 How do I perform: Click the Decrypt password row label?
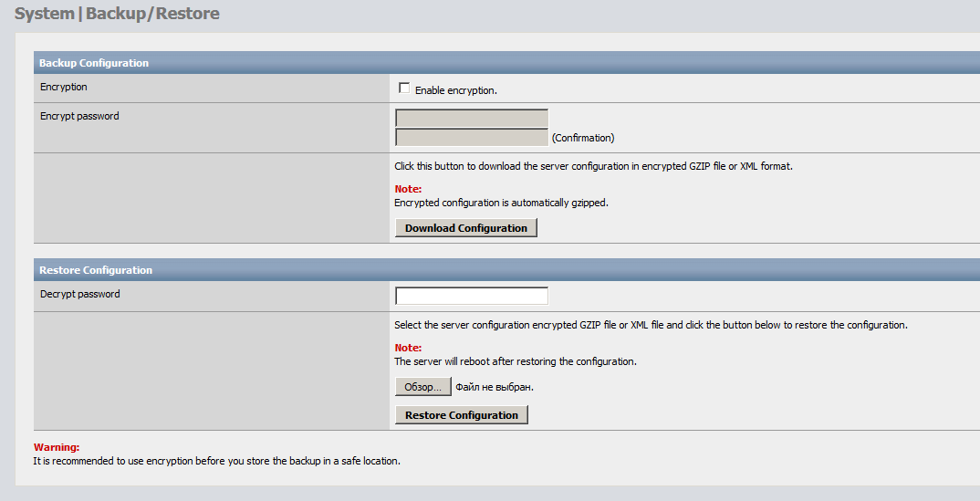click(79, 294)
